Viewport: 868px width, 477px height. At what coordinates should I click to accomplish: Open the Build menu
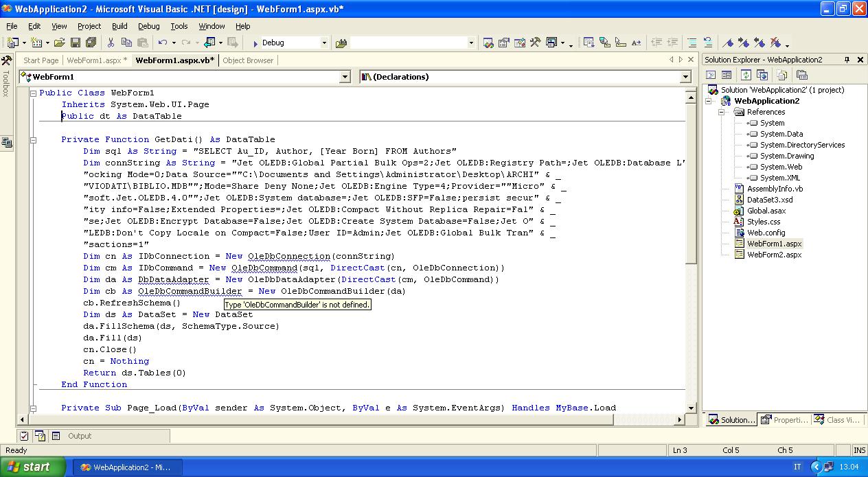(119, 26)
